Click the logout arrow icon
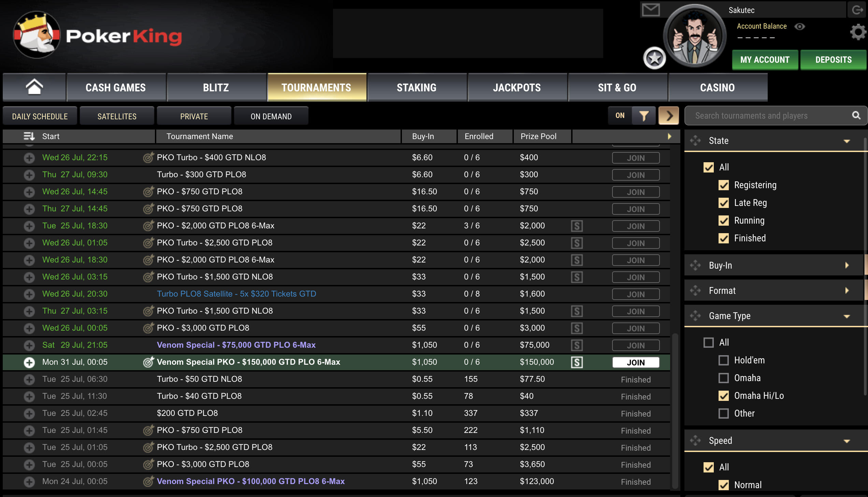The image size is (868, 497). click(857, 10)
